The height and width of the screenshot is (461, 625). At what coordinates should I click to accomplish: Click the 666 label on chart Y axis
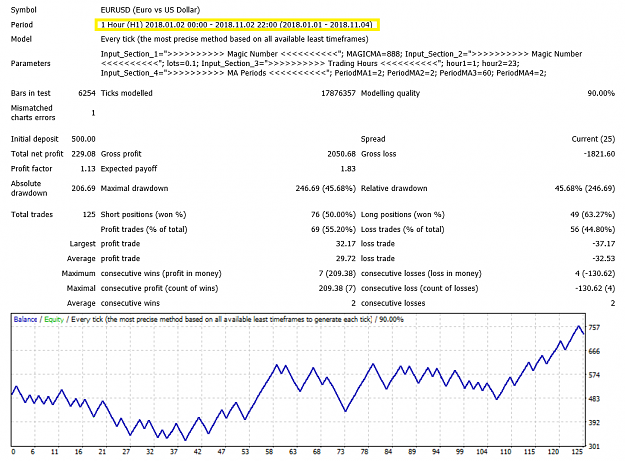click(x=594, y=352)
